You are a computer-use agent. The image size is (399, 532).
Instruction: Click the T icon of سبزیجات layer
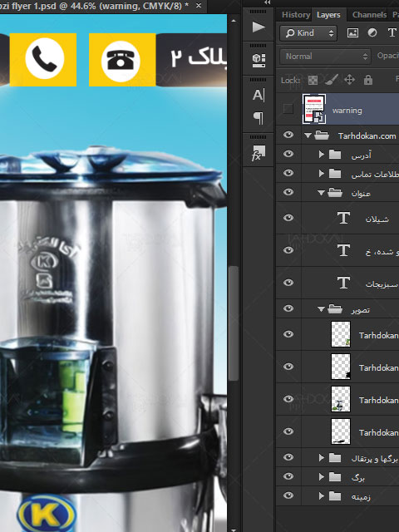pos(343,283)
